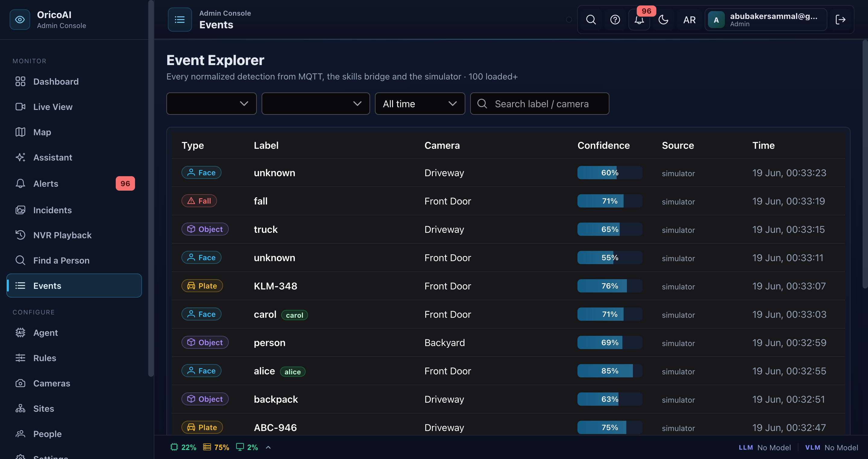Screen dimensions: 868x459
Task: Select the KLM-348 plate label
Action: [275, 286]
